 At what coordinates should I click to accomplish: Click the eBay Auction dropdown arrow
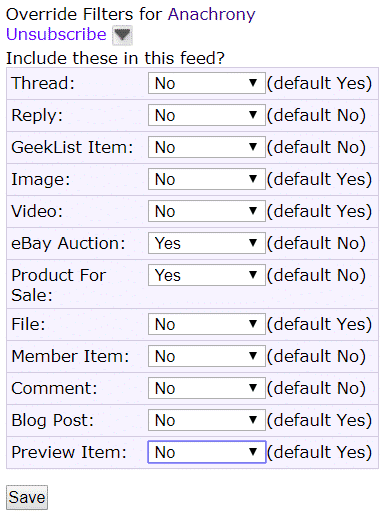tap(253, 242)
